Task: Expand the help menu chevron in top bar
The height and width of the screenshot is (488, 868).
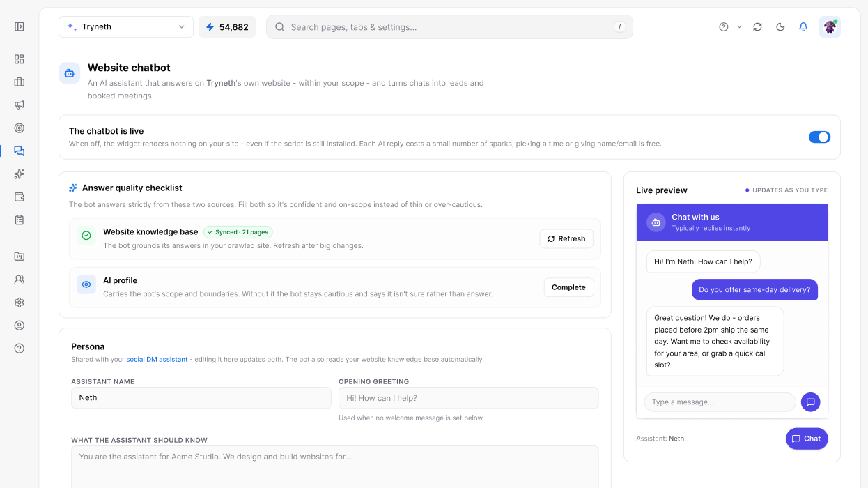Action: (x=739, y=27)
